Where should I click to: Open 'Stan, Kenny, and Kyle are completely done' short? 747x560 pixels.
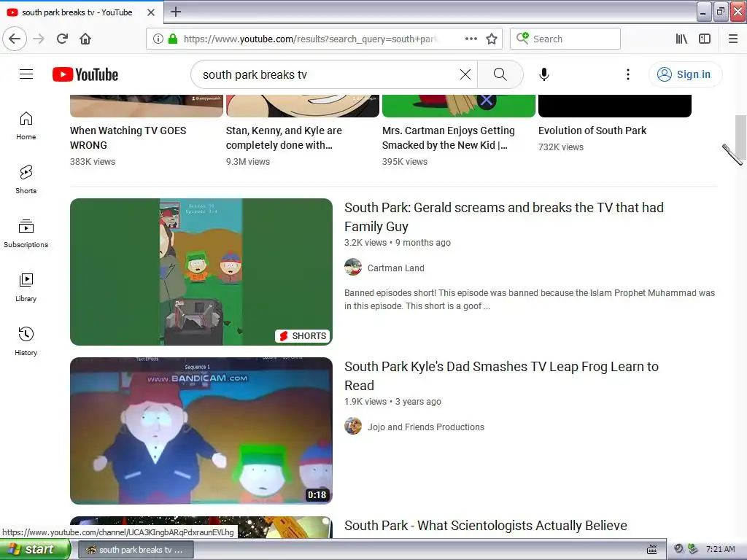pos(284,138)
